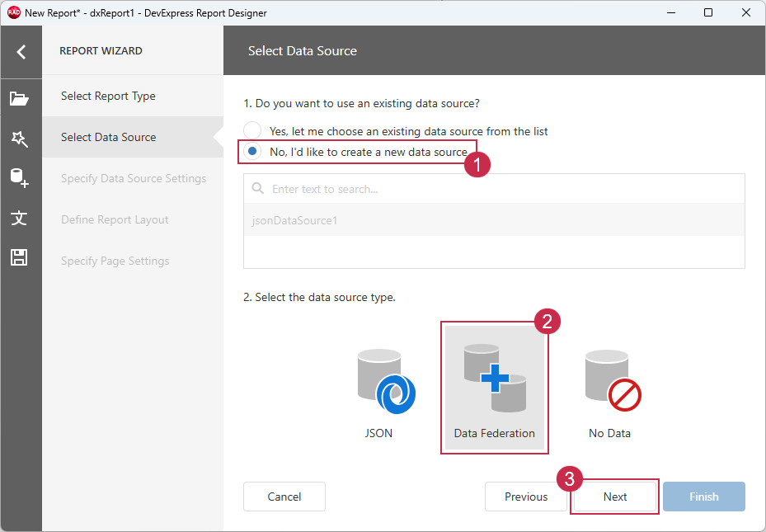Open the Define Report Layout step

(x=133, y=219)
